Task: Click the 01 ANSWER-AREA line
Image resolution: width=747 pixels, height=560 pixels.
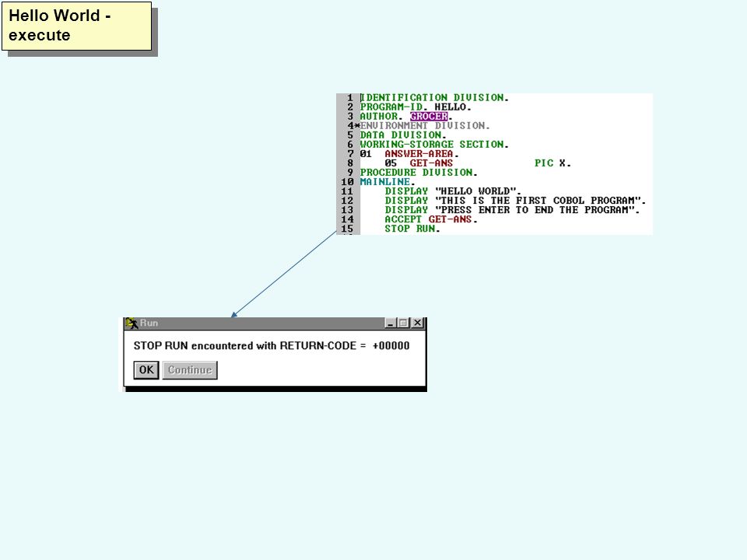Action: coord(409,154)
